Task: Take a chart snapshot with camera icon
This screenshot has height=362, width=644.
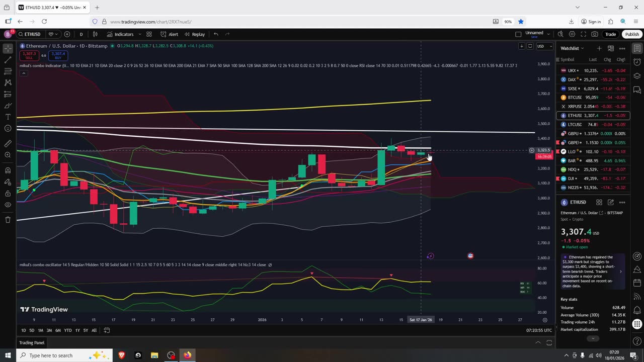Action: click(x=595, y=34)
